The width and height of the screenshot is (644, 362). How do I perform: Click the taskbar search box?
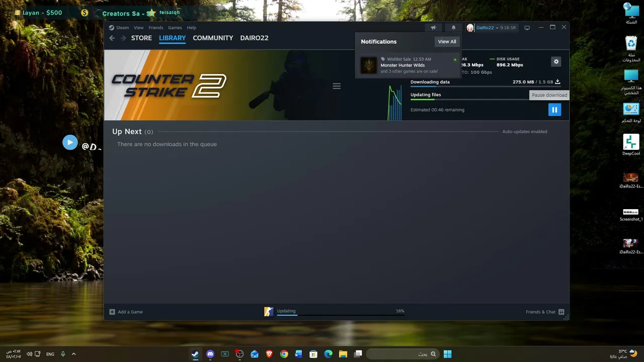[x=402, y=354]
